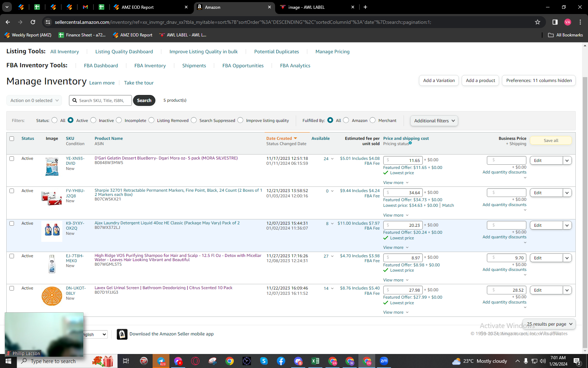Screen dimensions: 588x368
Task: Click the pricing status info icon
Action: click(410, 143)
